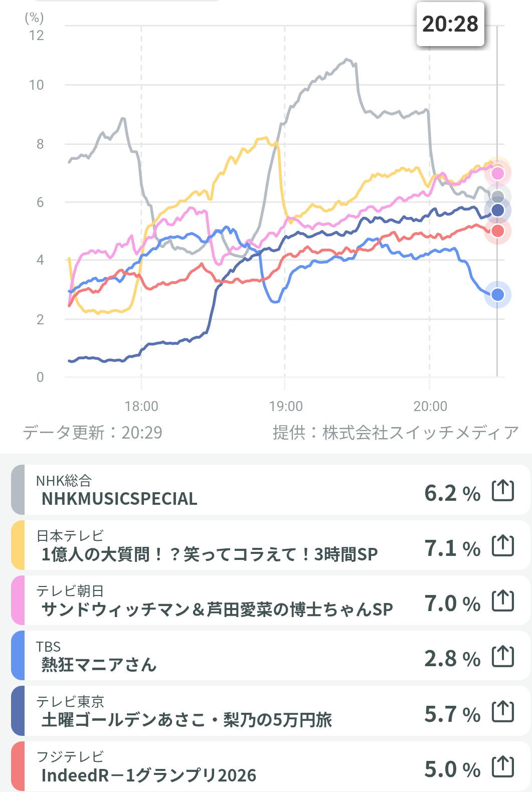Image resolution: width=532 pixels, height=792 pixels.
Task: Tap share icon for 土曜ゴールデン row
Action: [x=503, y=711]
